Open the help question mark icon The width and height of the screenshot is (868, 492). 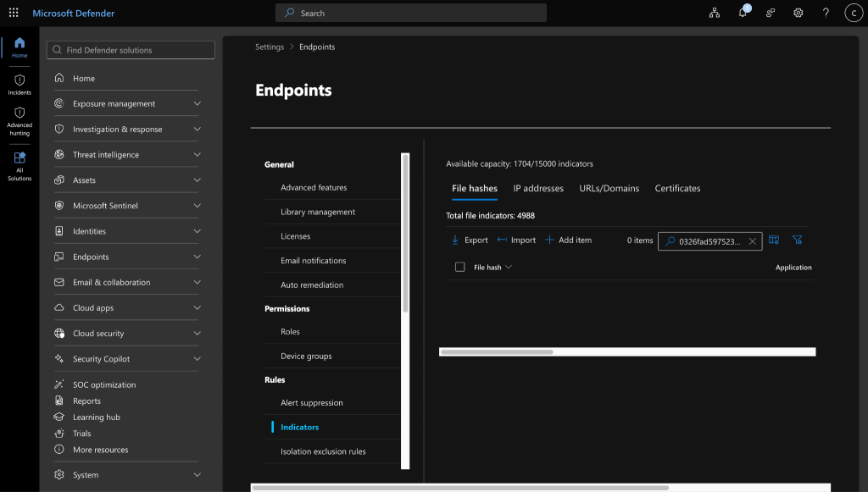pos(826,13)
